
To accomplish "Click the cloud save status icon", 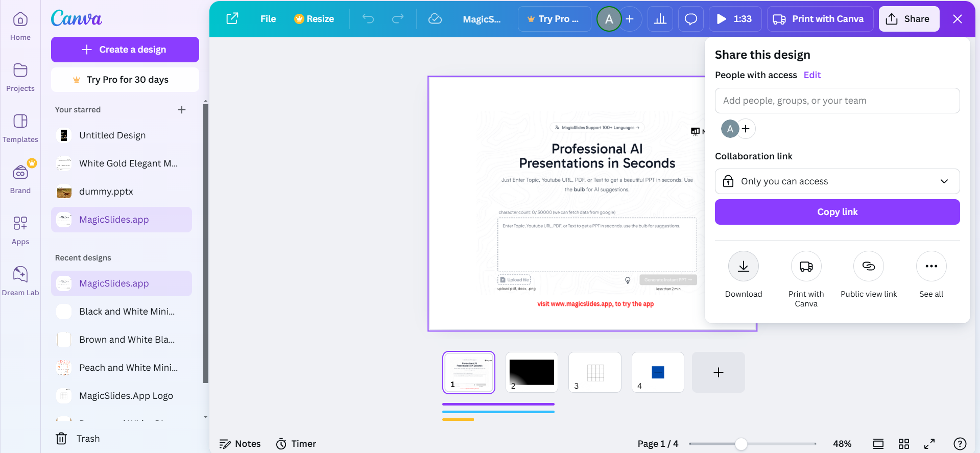I will pos(435,19).
